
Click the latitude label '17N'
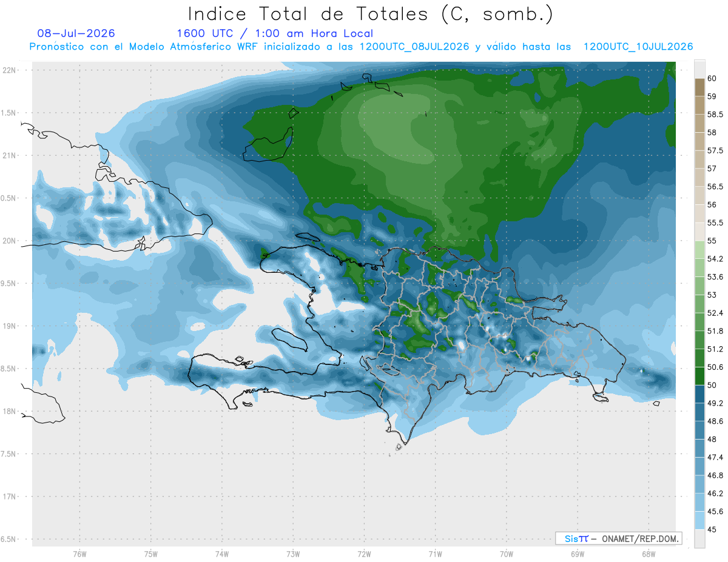10,497
